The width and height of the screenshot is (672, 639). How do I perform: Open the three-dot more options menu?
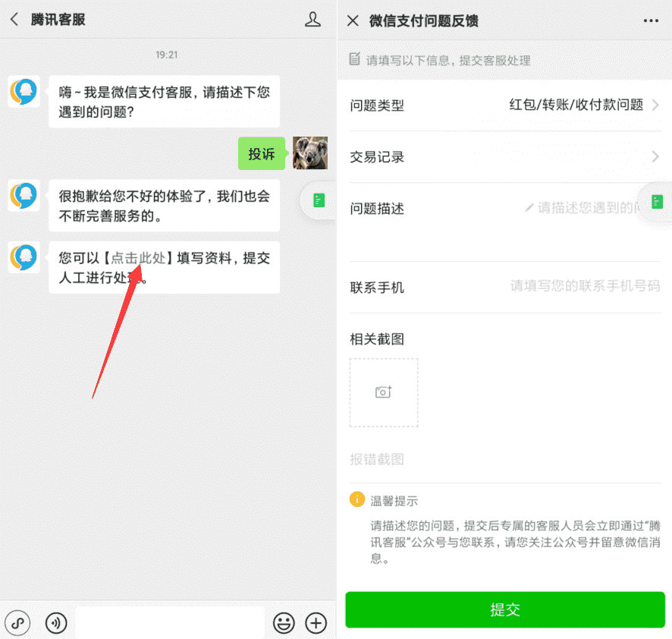tap(651, 20)
